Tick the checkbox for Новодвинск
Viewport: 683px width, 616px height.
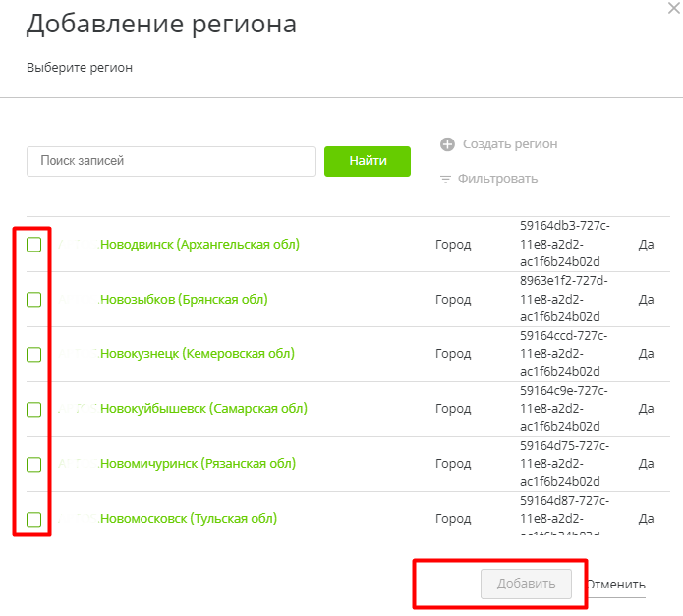(34, 245)
